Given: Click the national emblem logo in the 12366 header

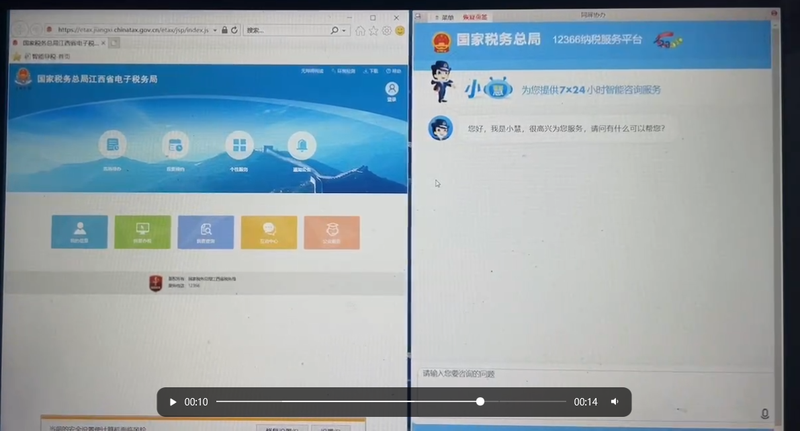Looking at the screenshot, I should click(x=441, y=42).
